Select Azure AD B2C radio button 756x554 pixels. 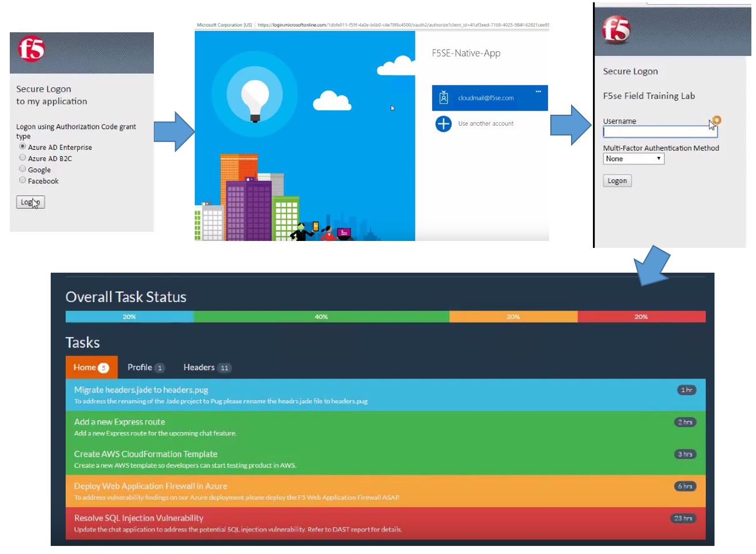pyautogui.click(x=22, y=157)
